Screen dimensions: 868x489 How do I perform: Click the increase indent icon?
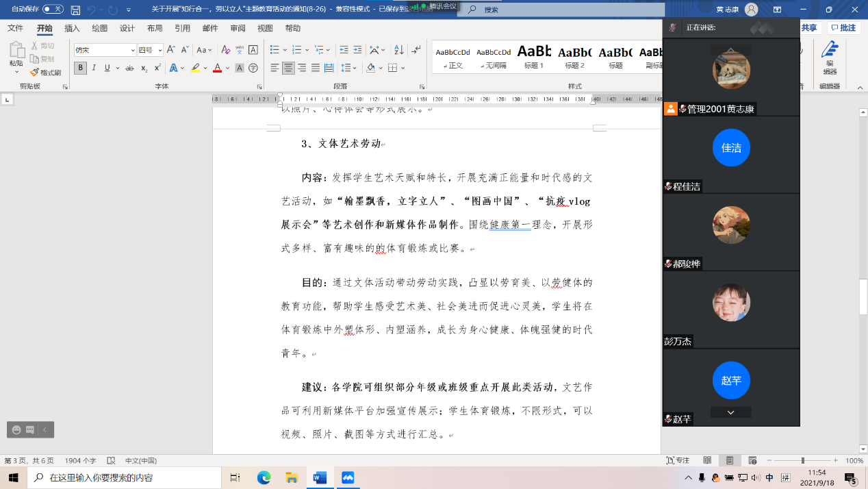[x=357, y=50]
